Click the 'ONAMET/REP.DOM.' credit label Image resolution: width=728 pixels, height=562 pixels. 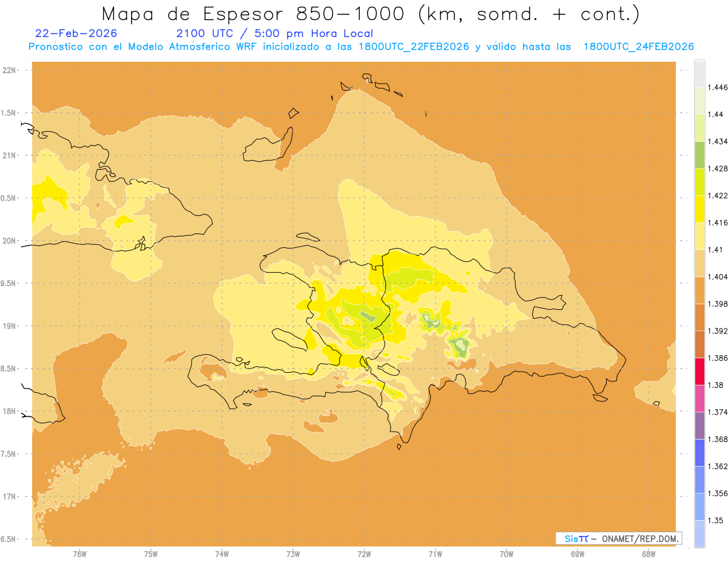pyautogui.click(x=640, y=538)
